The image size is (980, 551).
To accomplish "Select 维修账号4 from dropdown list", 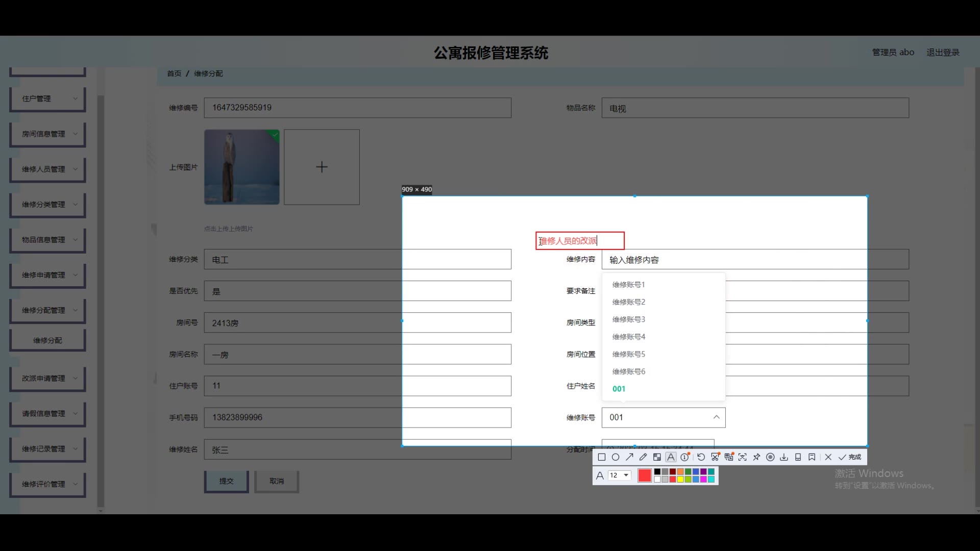I will click(664, 337).
